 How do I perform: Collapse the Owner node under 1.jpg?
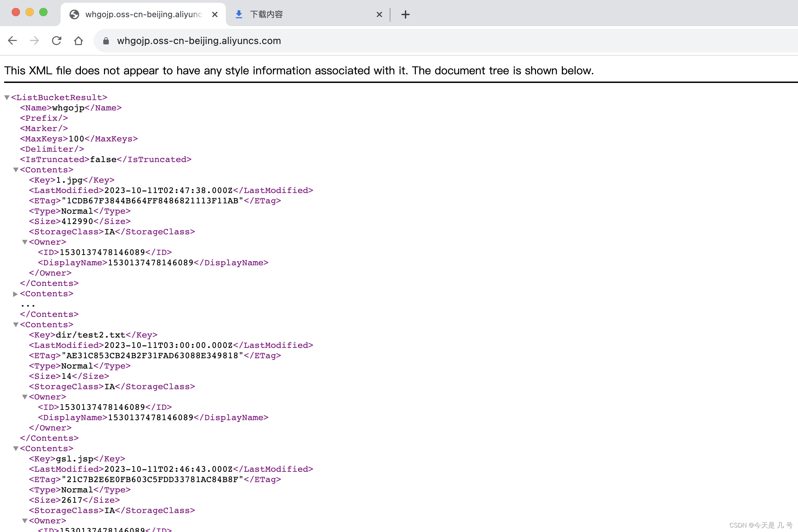24,242
